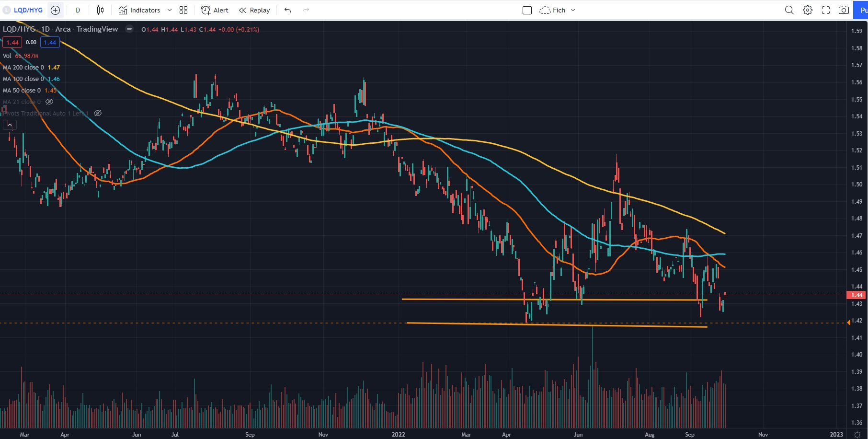Toggle visibility of Pivots Traditional indicator
Screen dimensions: 868x439
pyautogui.click(x=98, y=113)
